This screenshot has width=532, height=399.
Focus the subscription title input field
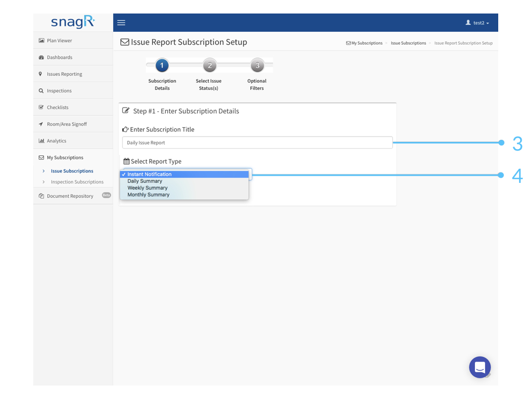(x=257, y=142)
